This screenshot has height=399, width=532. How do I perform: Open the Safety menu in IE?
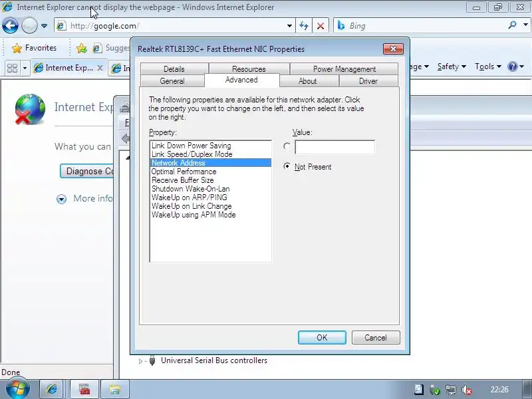point(452,66)
